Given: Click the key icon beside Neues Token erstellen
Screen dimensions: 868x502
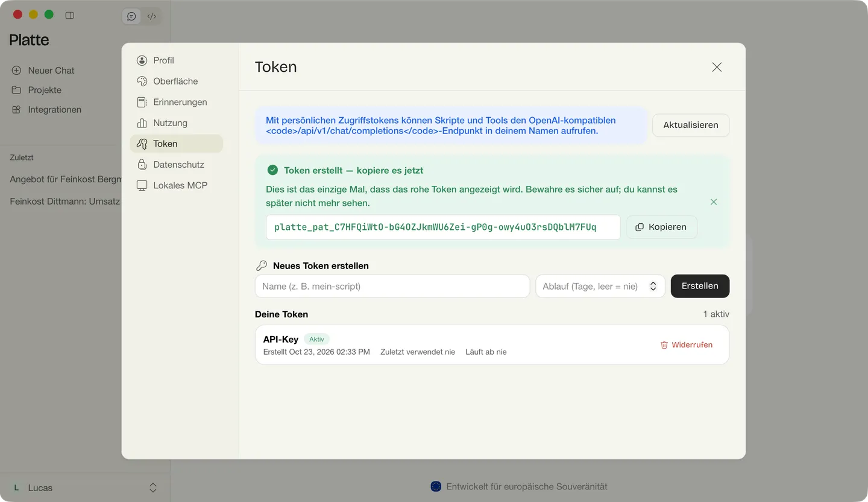Looking at the screenshot, I should [x=262, y=265].
